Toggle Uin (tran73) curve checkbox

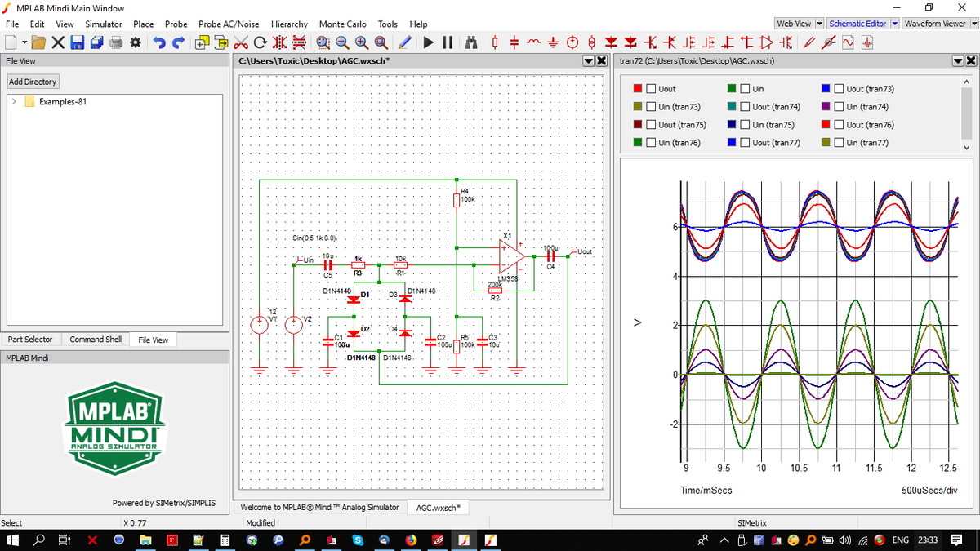pos(651,107)
